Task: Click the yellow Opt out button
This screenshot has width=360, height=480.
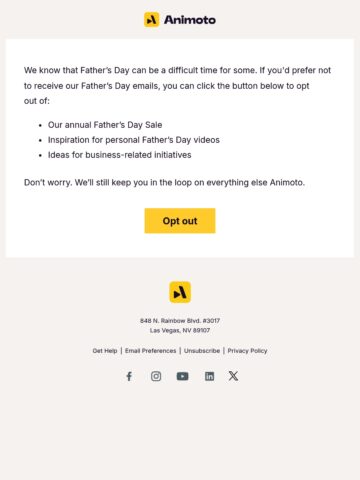Action: [180, 221]
